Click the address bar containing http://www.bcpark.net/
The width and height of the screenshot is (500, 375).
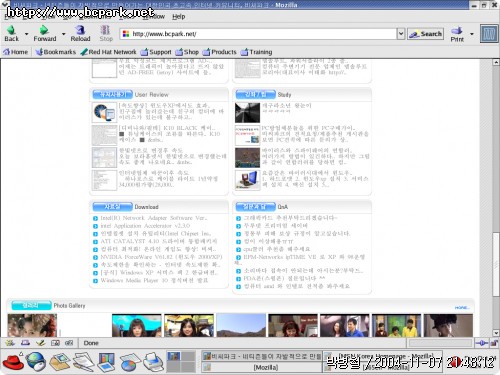coord(258,34)
